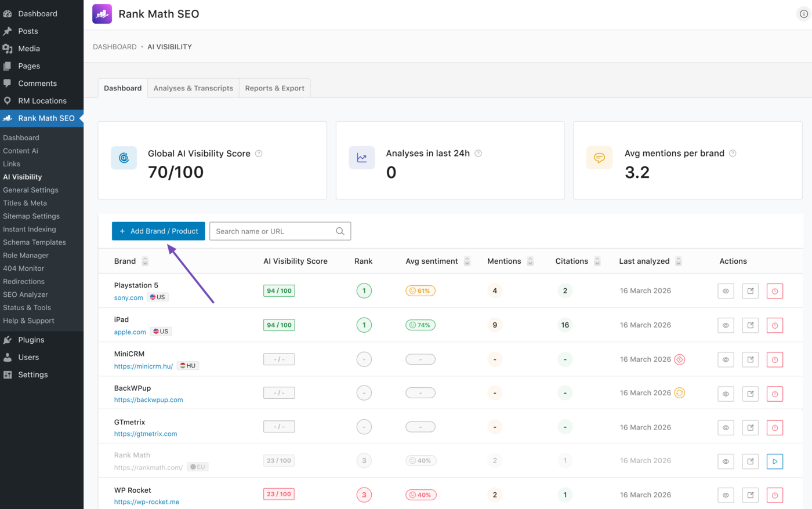Sort table by Brand column arrows

point(145,261)
